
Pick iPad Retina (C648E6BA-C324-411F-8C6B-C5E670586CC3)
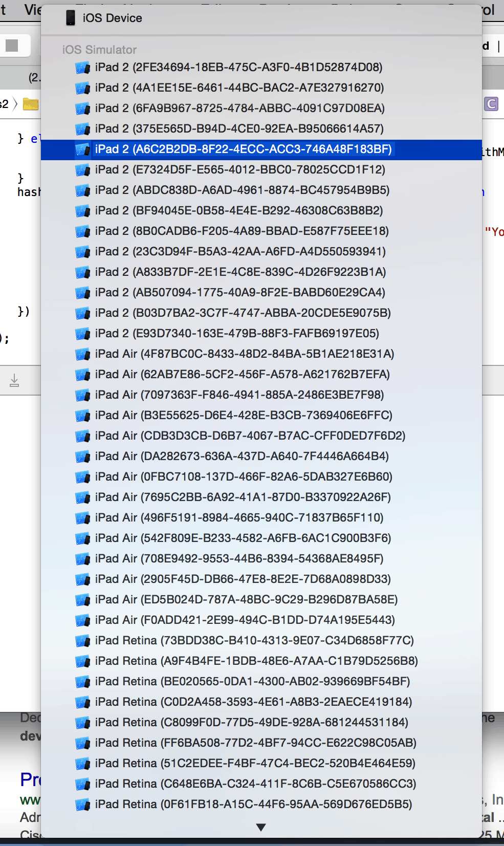(x=261, y=784)
